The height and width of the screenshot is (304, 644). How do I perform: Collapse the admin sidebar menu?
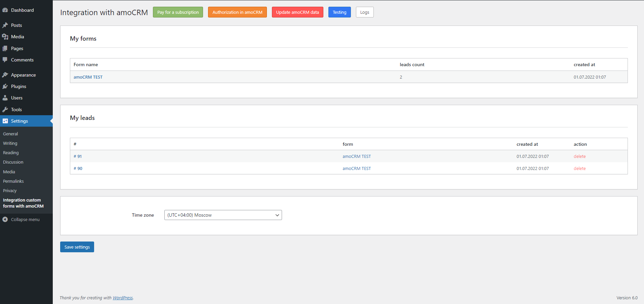point(25,219)
